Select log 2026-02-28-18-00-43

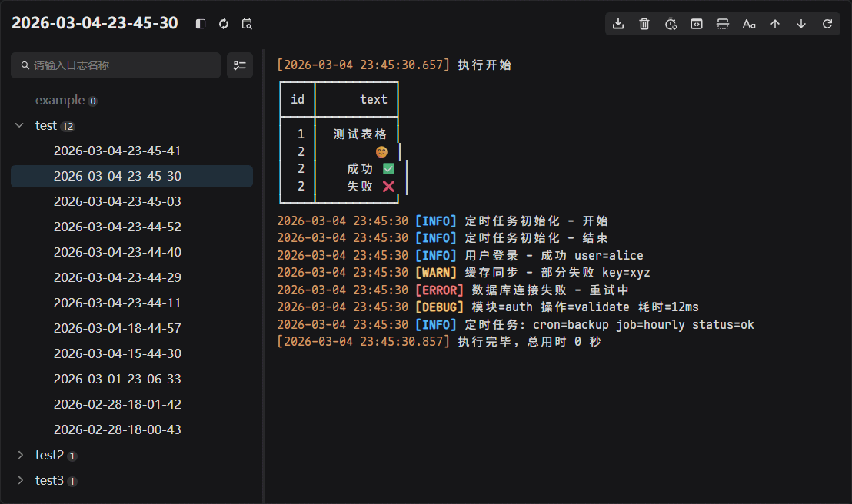(117, 429)
